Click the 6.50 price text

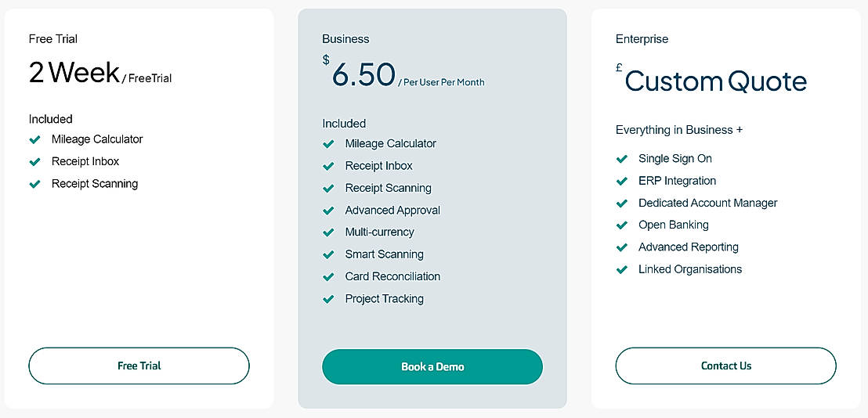point(363,75)
